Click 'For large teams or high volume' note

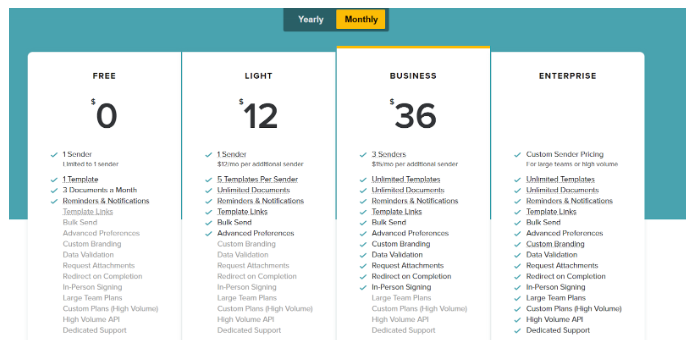[x=572, y=164]
